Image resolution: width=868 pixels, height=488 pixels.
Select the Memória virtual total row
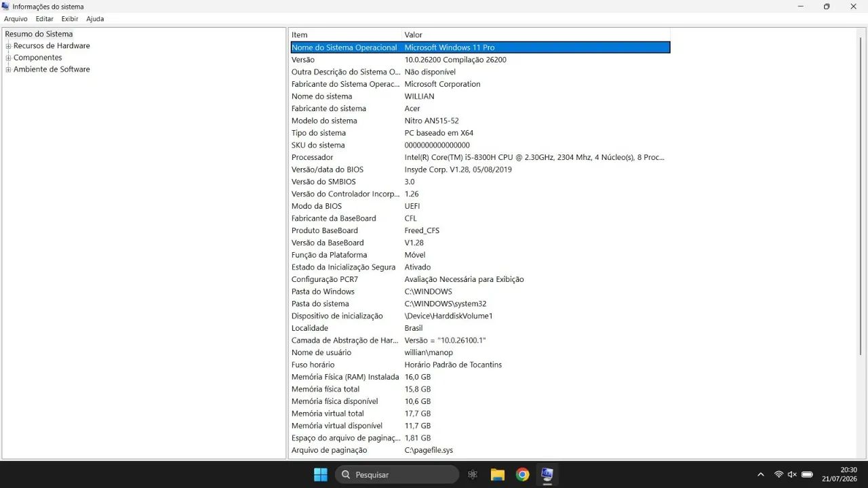[480, 413]
